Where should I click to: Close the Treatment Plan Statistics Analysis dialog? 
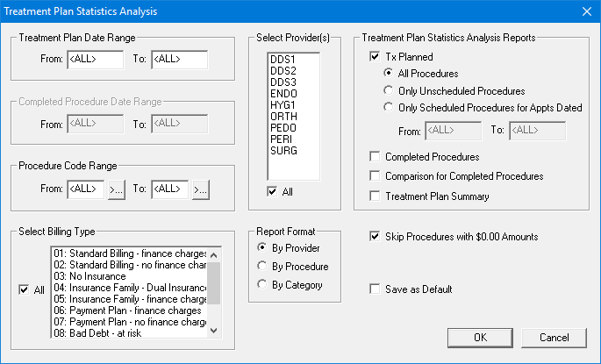click(x=586, y=11)
